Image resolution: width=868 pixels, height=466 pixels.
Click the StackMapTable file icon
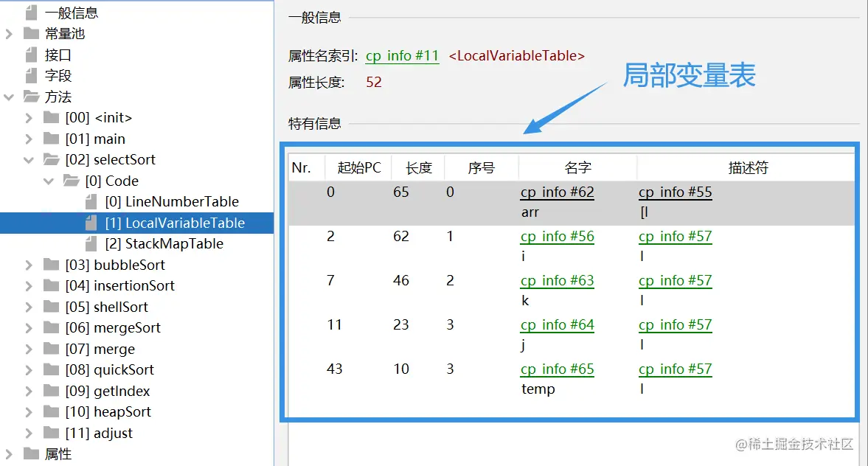click(91, 244)
